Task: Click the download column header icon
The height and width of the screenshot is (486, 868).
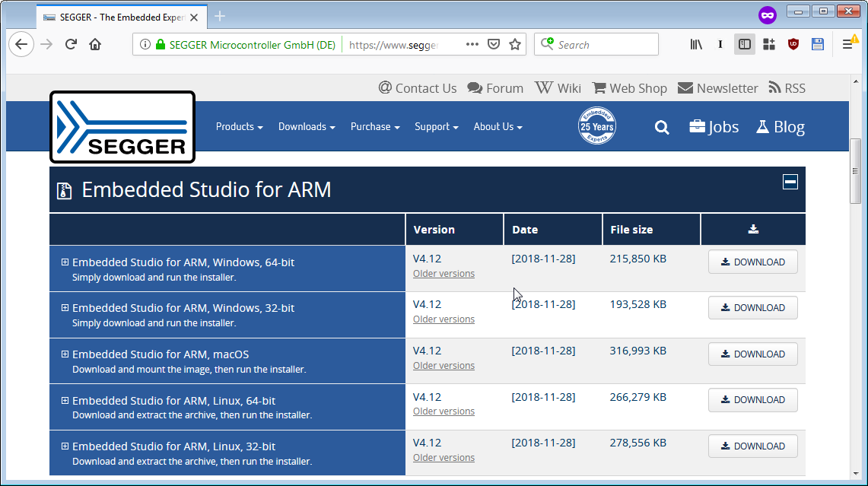Action: (753, 229)
